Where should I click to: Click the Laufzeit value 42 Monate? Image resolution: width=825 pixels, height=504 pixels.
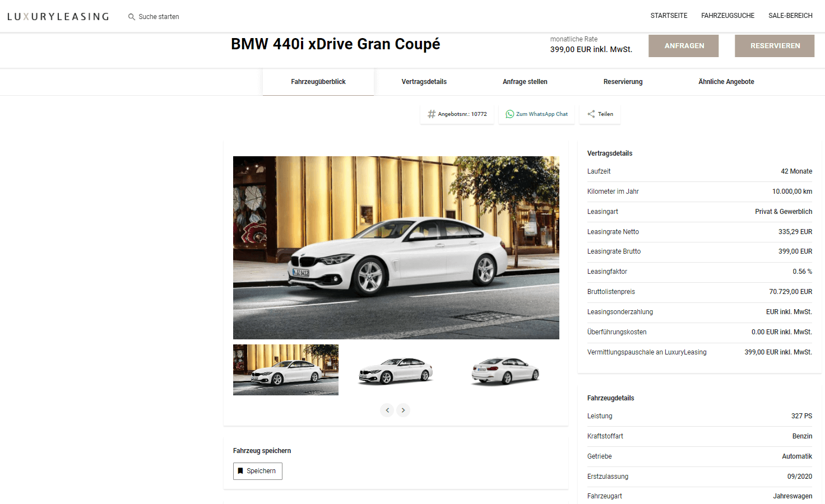pos(796,171)
